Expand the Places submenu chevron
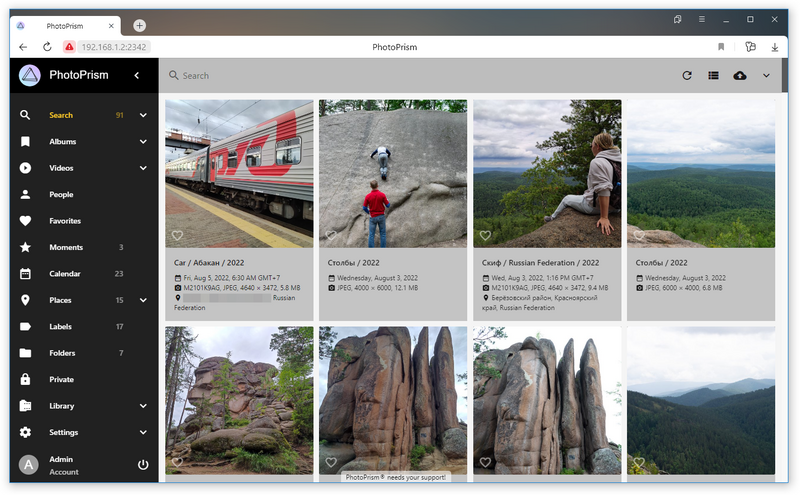This screenshot has height=495, width=800. pos(143,300)
